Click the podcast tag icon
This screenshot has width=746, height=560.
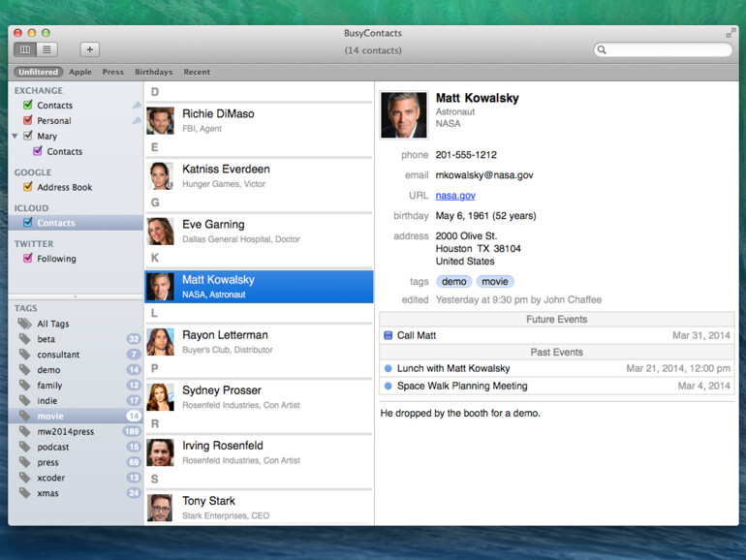25,447
